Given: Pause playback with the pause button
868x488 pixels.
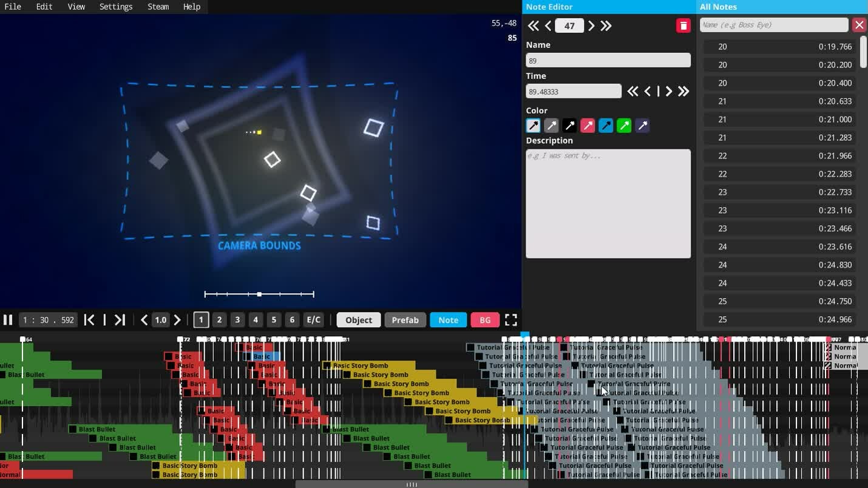Looking at the screenshot, I should pyautogui.click(x=8, y=320).
